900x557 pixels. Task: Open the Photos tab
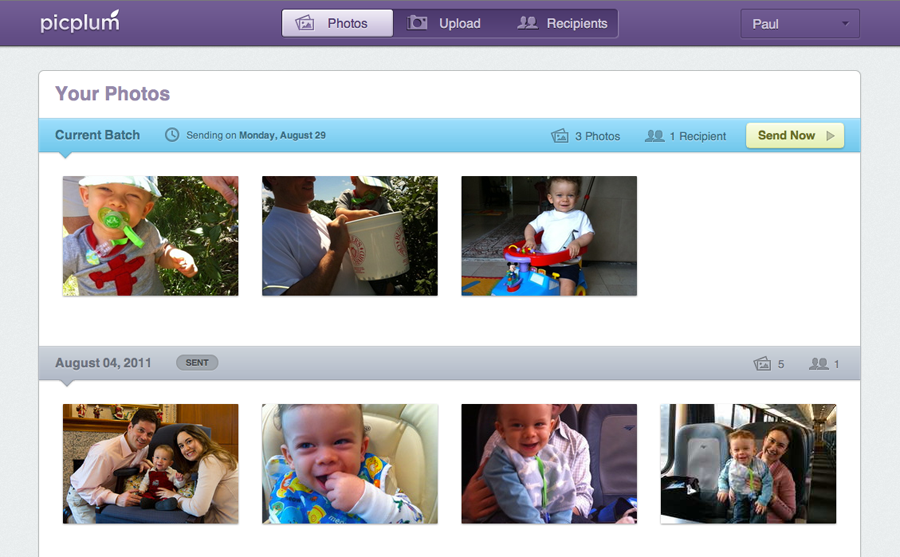(x=338, y=24)
